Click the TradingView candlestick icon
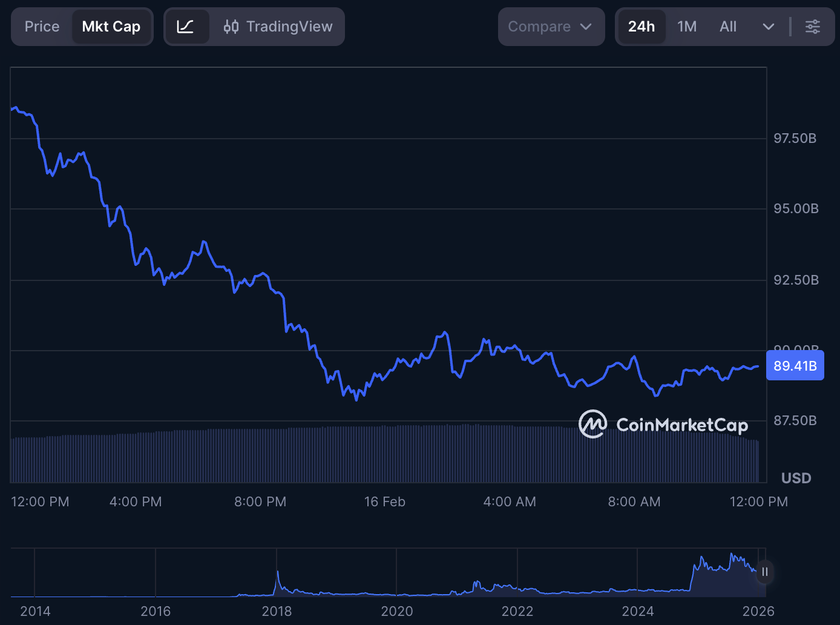 pos(232,27)
